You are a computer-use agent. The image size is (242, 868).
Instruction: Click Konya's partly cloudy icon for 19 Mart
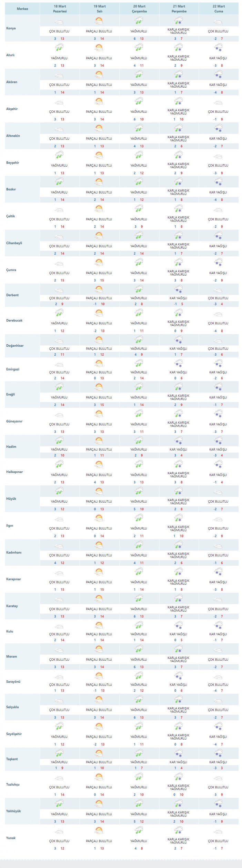click(x=99, y=22)
